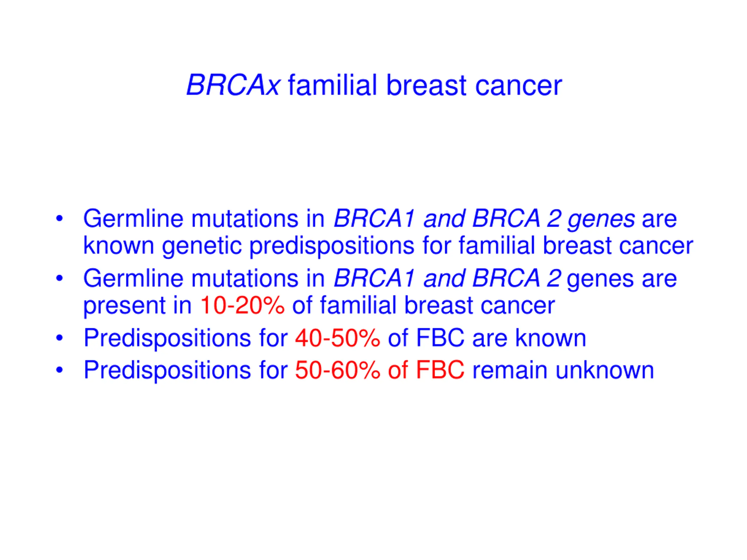Click the fourth bullet point marker
The image size is (747, 560).
[x=60, y=370]
